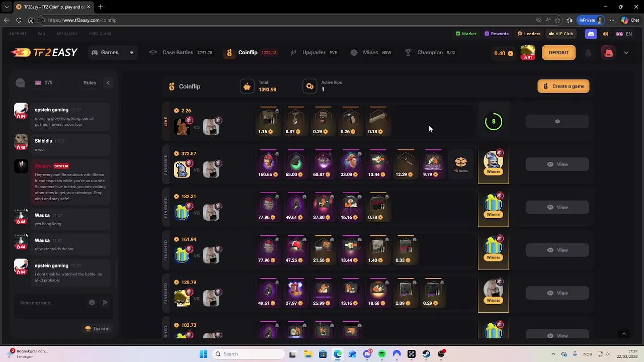Select the Coinflip tab
Image resolution: width=644 pixels, height=362 pixels.
point(251,53)
